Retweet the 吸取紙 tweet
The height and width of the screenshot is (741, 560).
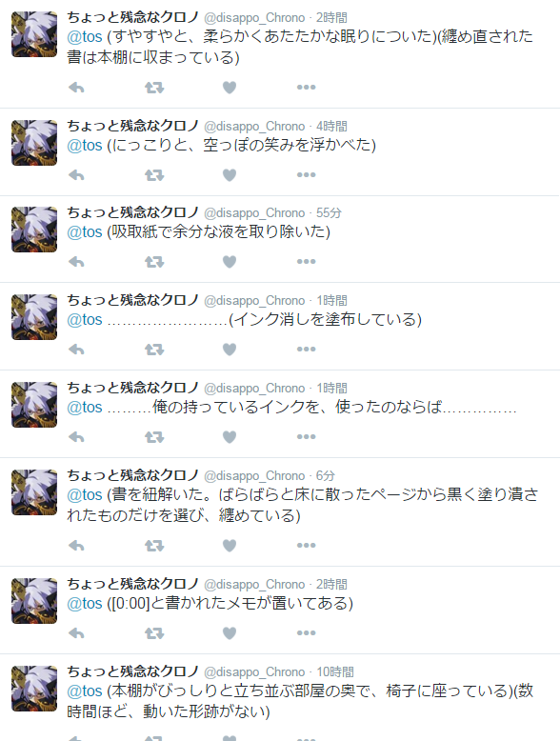pyautogui.click(x=154, y=262)
